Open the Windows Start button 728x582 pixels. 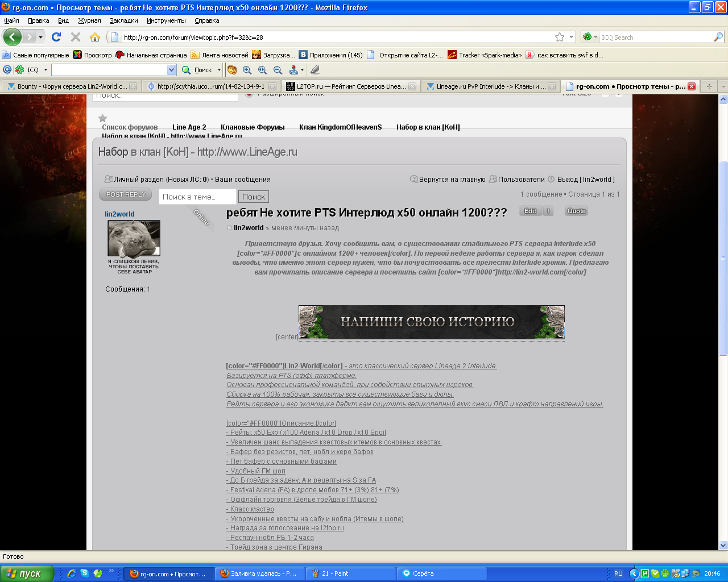coord(27,573)
